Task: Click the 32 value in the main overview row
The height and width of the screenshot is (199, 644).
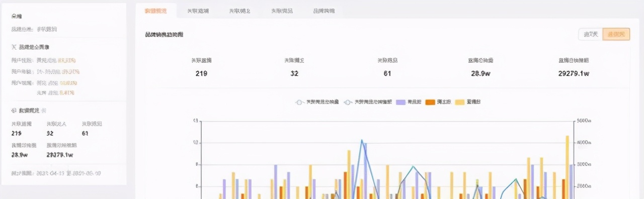Action: [294, 73]
